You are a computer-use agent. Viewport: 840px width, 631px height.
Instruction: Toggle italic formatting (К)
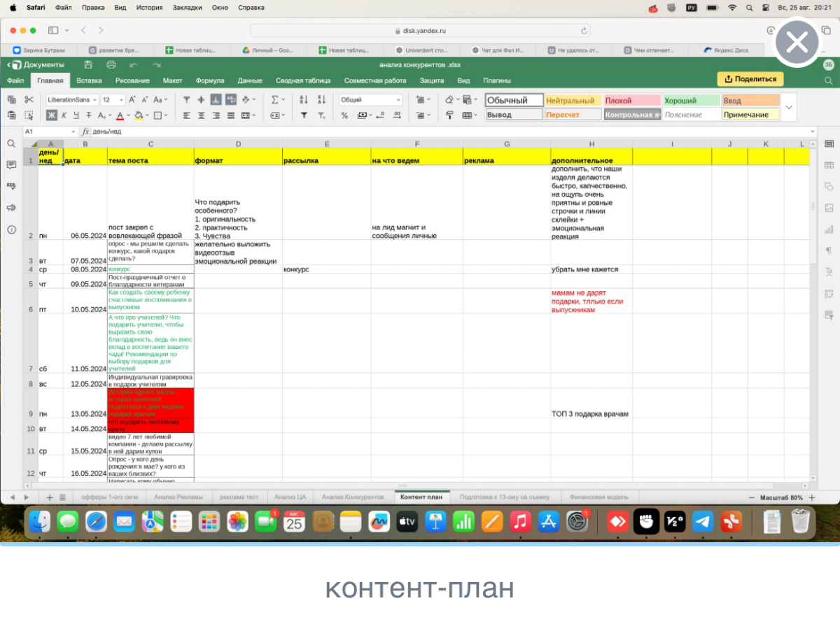[64, 115]
